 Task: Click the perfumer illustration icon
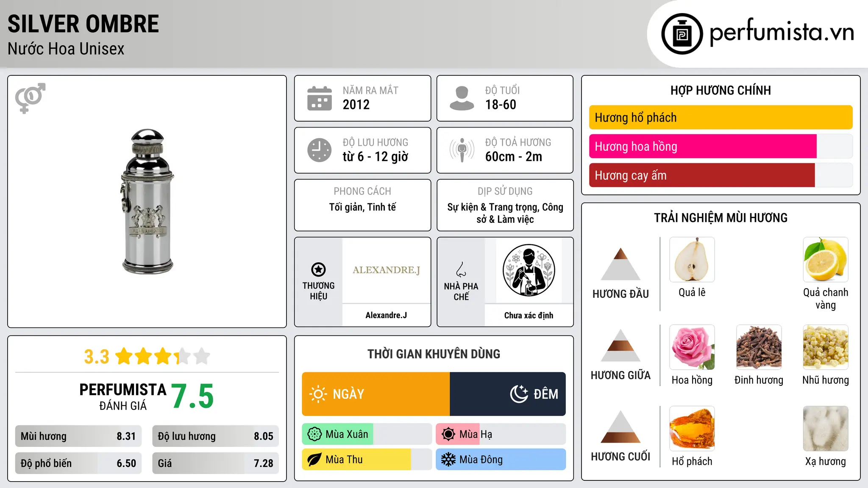[529, 270]
